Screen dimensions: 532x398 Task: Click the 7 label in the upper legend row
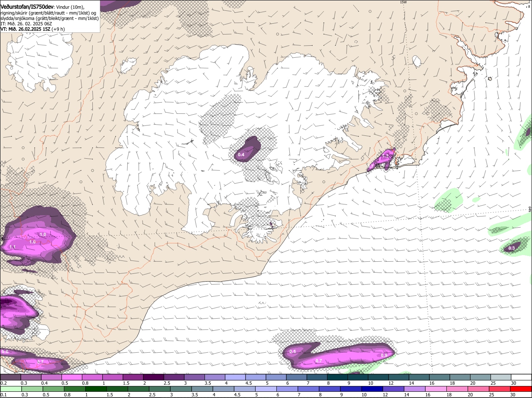click(x=308, y=383)
